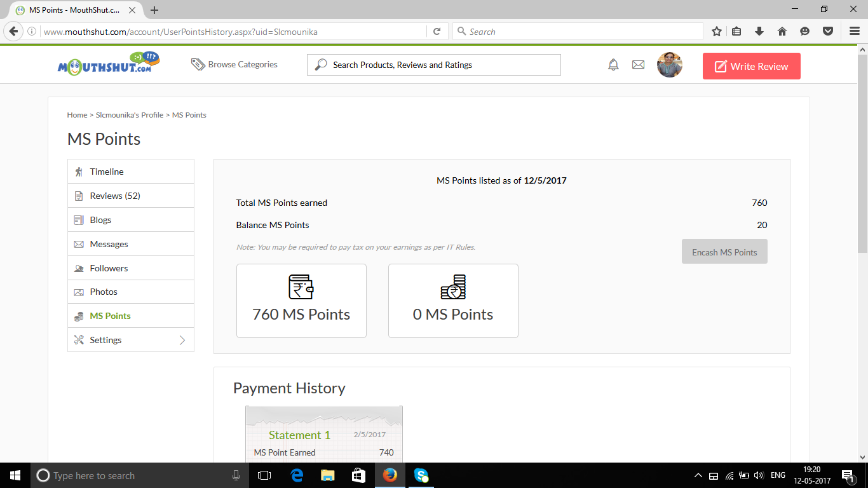Click the 760 MS Points wallet card
The height and width of the screenshot is (488, 868).
[x=301, y=301]
